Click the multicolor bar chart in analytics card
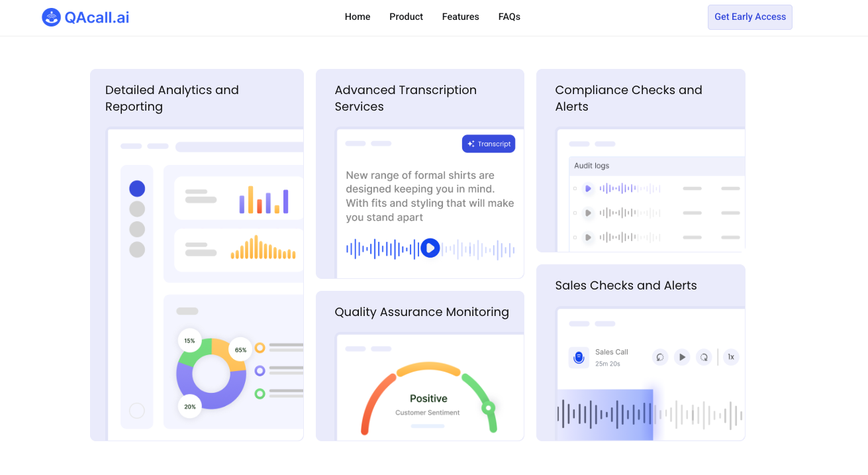 [x=264, y=199]
